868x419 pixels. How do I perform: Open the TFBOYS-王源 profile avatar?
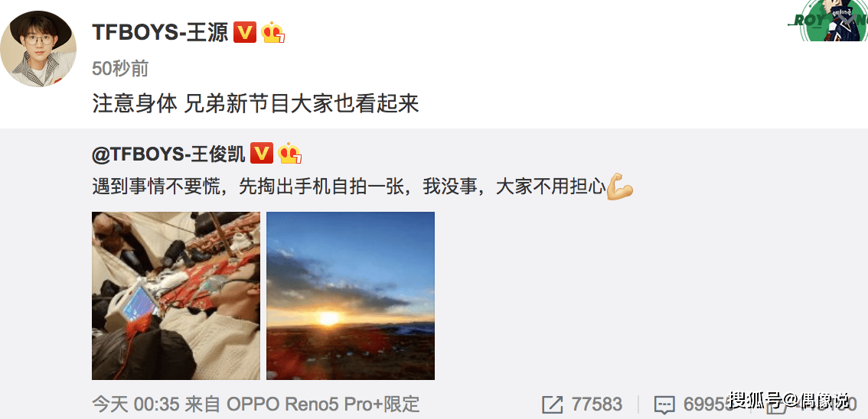(x=38, y=49)
